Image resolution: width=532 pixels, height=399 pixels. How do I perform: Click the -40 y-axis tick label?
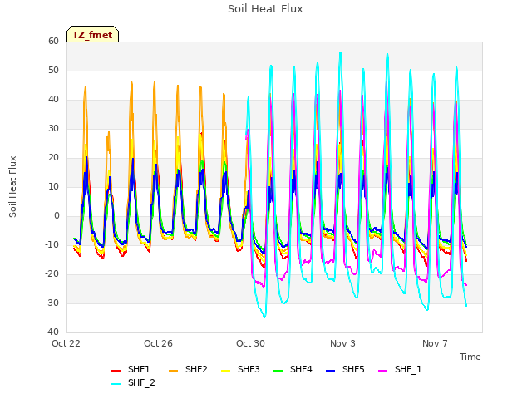click(52, 332)
